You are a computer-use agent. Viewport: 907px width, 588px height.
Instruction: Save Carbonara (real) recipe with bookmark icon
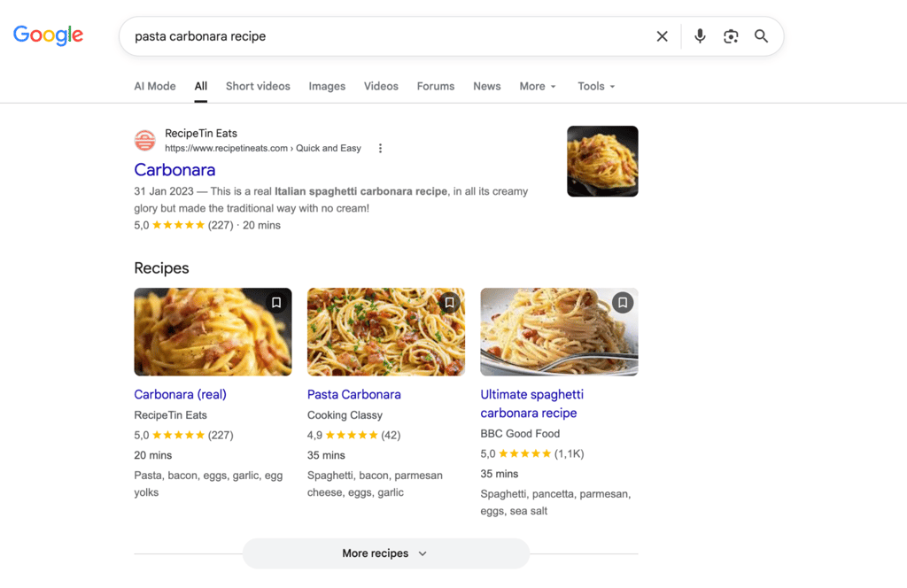point(276,302)
